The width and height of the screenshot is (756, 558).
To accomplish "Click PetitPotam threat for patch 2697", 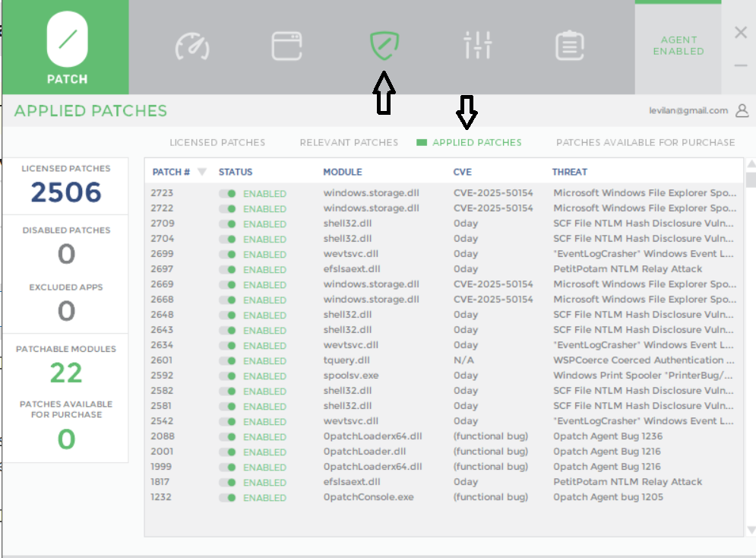I will click(x=628, y=269).
